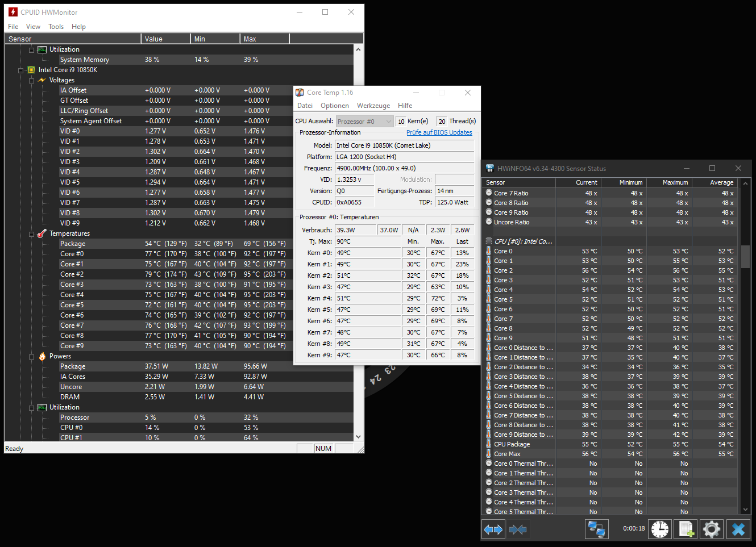Click HWiNFO collapse columns arrows button

517,529
